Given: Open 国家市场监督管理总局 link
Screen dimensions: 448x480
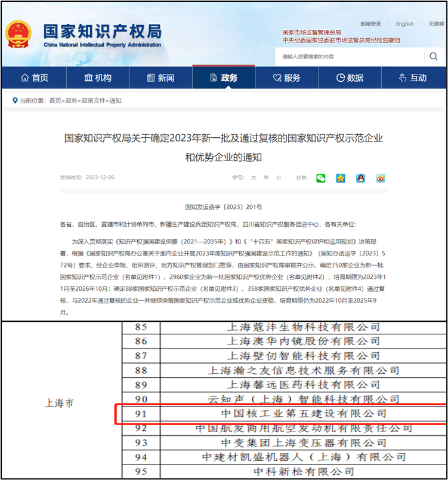Looking at the screenshot, I should point(311,32).
